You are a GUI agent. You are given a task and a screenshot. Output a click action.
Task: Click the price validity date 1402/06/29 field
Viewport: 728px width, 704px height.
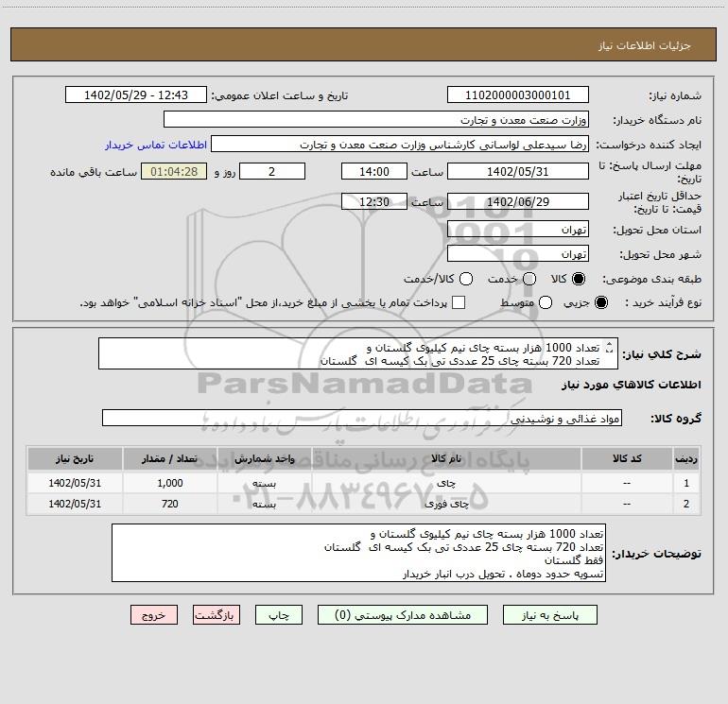518,201
